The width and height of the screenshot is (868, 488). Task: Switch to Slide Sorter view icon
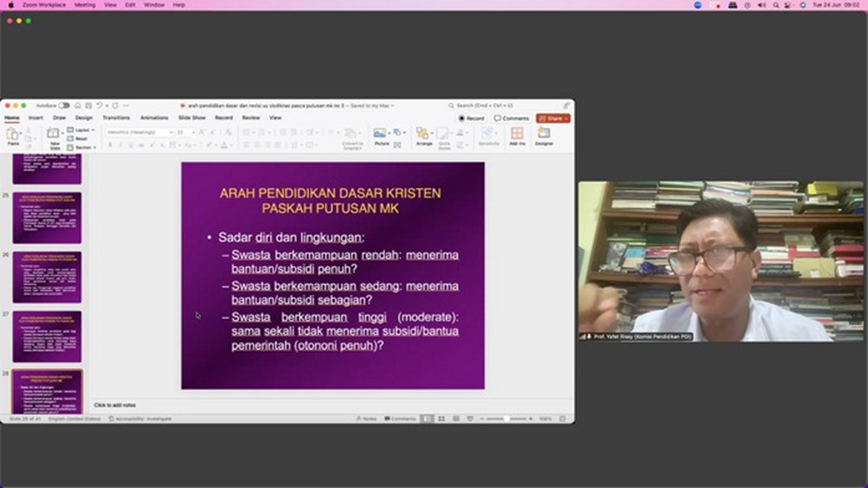click(442, 419)
